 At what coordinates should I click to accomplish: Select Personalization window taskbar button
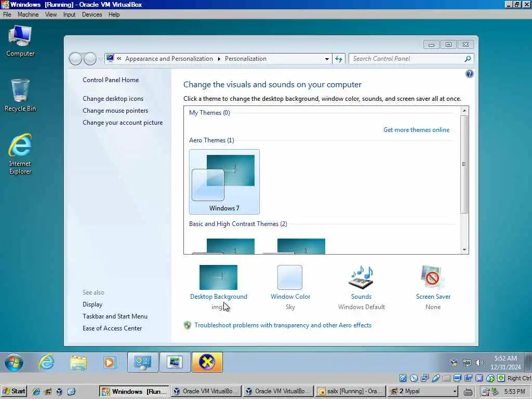(175, 362)
